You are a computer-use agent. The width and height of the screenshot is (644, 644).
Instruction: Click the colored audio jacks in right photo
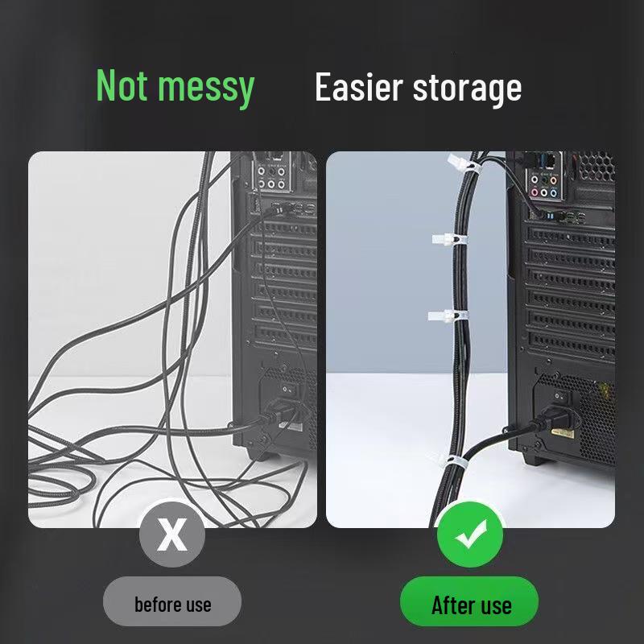[544, 186]
